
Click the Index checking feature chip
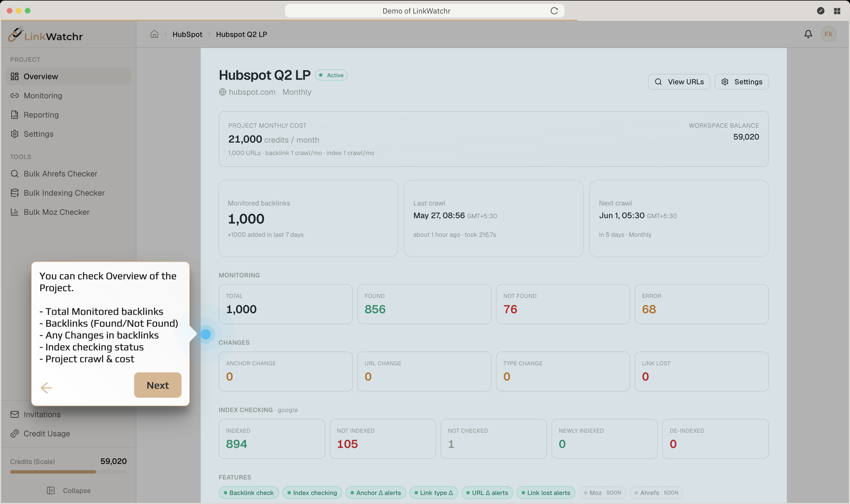tap(312, 493)
